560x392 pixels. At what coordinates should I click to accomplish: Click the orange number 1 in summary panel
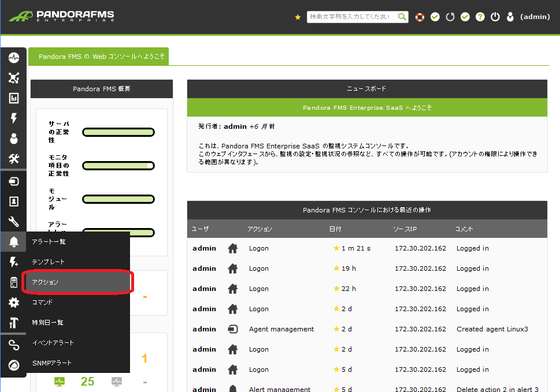pos(144,358)
